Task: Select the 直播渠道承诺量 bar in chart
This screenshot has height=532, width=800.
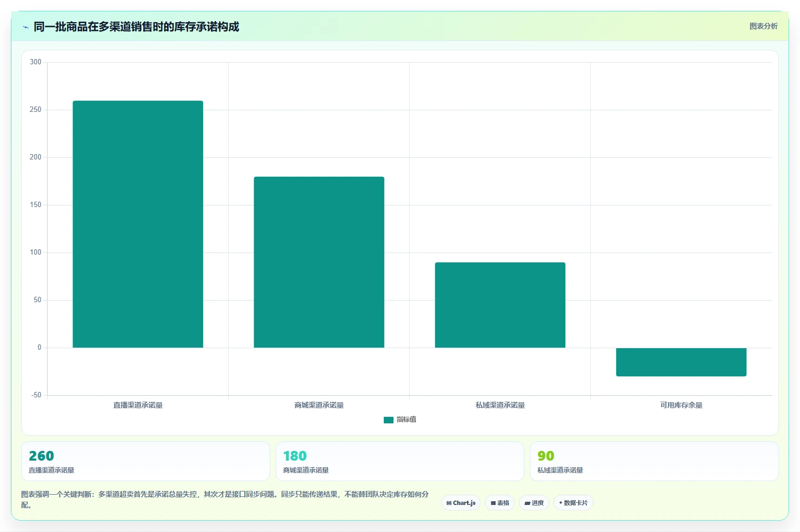Action: (x=138, y=224)
